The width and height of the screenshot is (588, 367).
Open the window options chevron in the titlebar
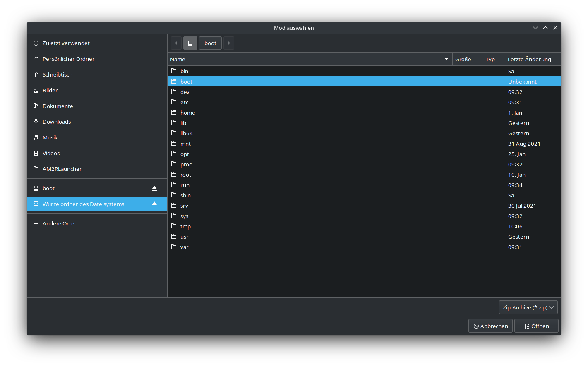point(535,28)
